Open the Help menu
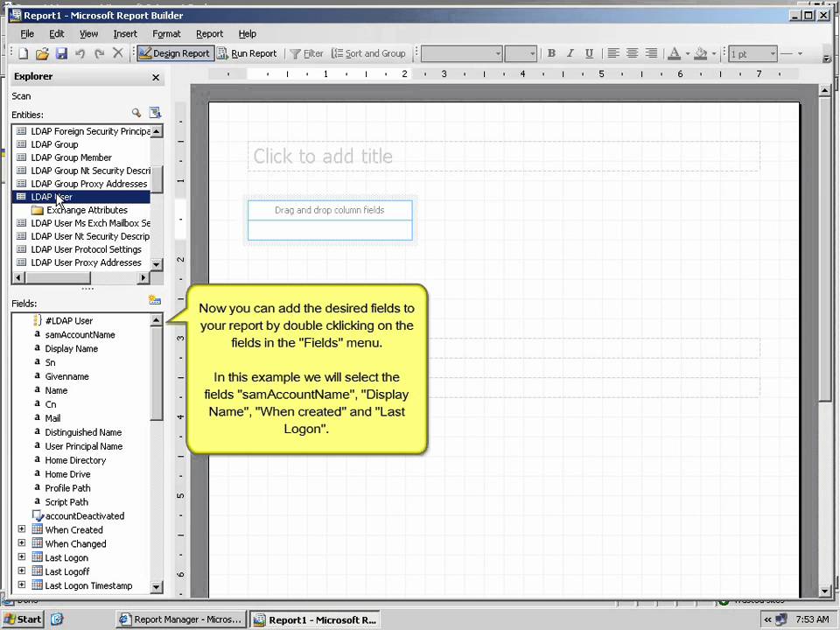 [247, 34]
